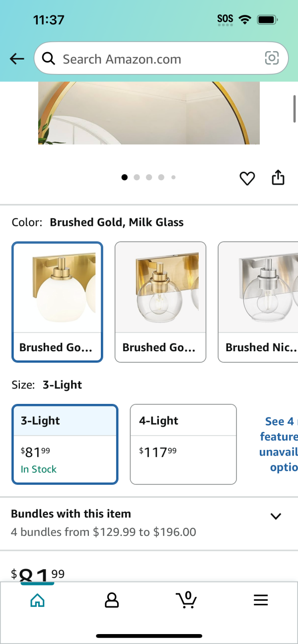Open account profile icon
This screenshot has height=644, width=298.
tap(112, 600)
